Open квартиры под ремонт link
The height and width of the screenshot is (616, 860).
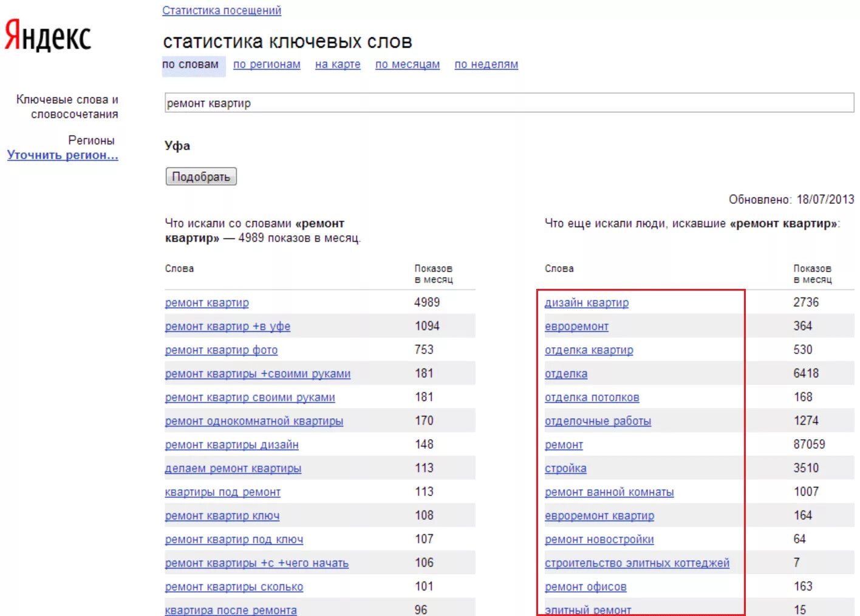coord(223,492)
